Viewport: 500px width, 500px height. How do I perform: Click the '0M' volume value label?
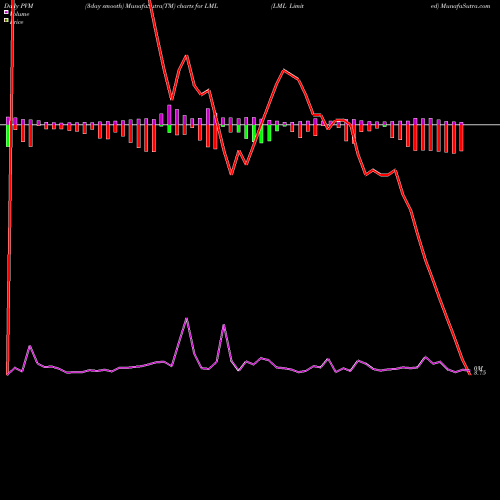[478, 368]
